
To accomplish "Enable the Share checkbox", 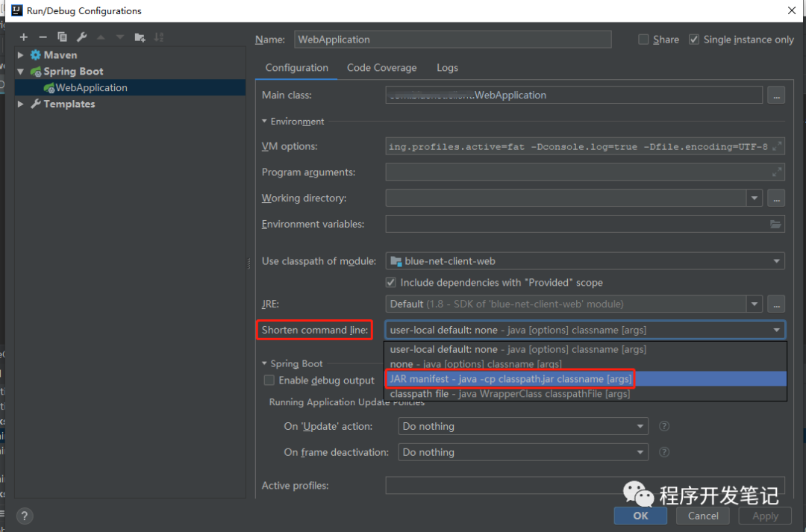I will point(643,39).
